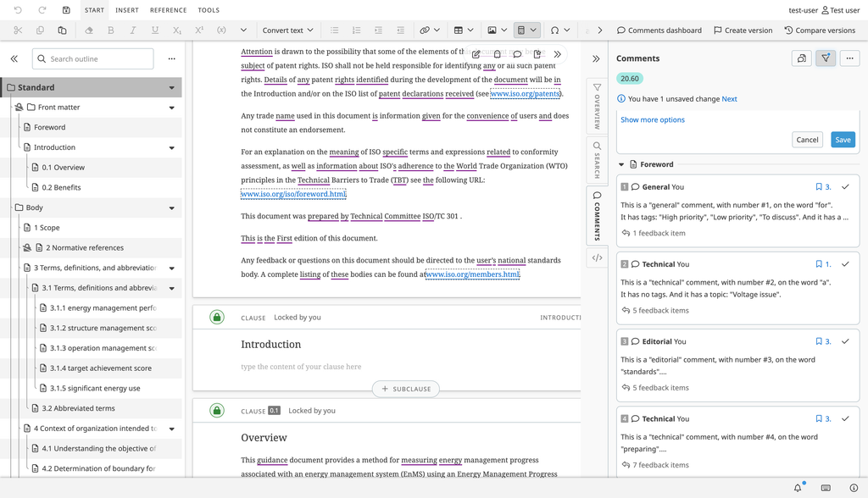Add a subclause with the SUBCLAUSE button

tap(406, 389)
